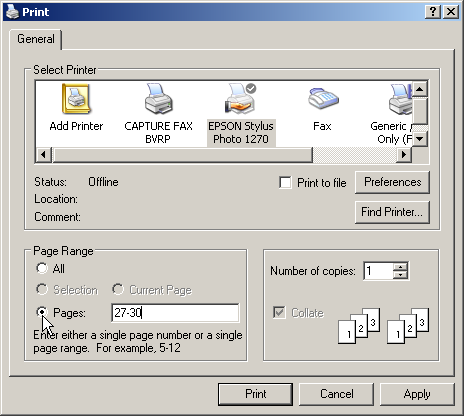464x416 pixels.
Task: Switch to the General tab
Action: click(36, 39)
